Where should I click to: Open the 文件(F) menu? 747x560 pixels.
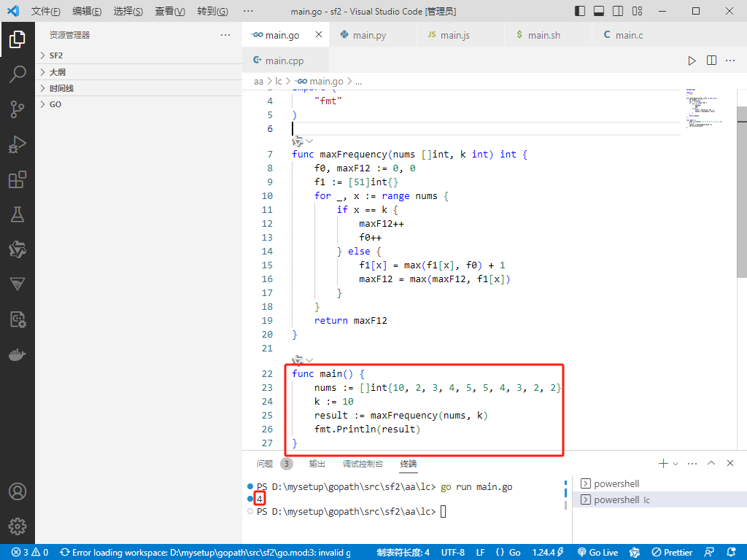[46, 12]
